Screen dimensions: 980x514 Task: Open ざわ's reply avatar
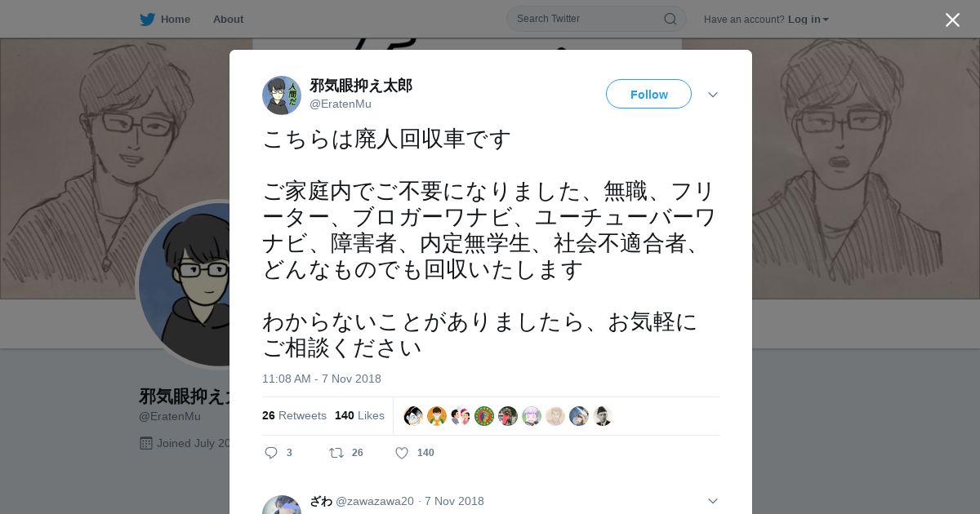click(x=282, y=505)
